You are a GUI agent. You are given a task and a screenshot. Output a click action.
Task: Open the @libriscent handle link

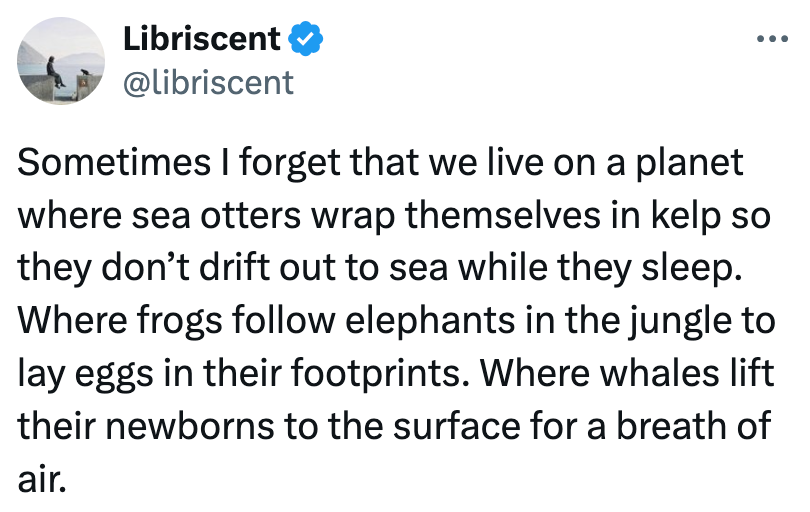[207, 81]
